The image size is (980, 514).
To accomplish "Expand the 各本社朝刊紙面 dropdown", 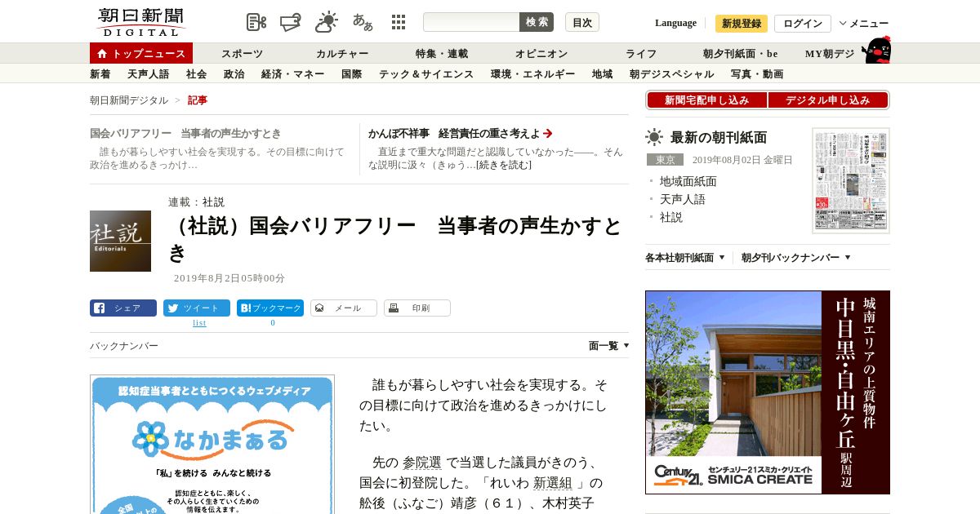I will point(685,258).
